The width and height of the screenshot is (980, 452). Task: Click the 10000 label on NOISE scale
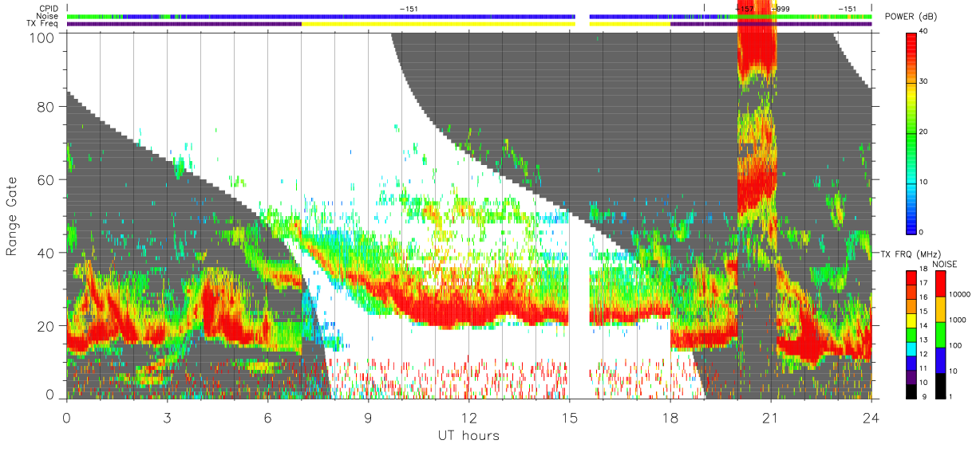coord(960,296)
